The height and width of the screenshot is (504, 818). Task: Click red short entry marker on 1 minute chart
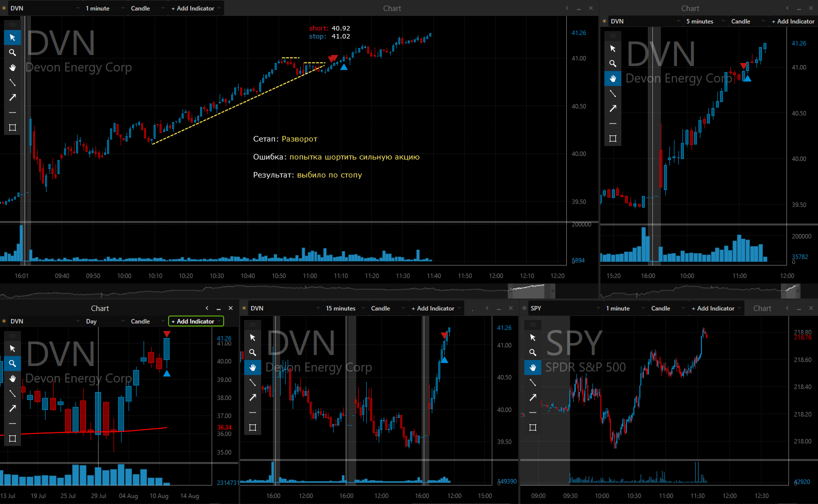click(x=332, y=59)
